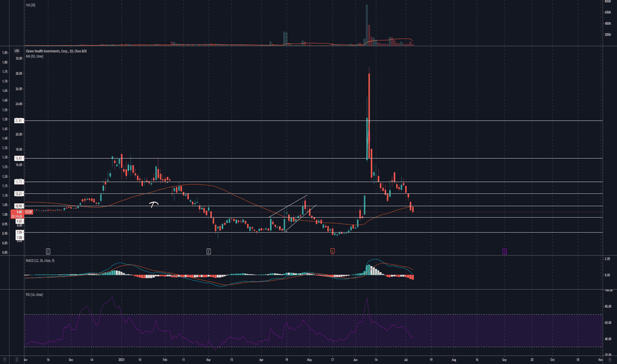Select the small white arc drawing near February
Viewport: 617px width, 364px height.
coord(154,204)
